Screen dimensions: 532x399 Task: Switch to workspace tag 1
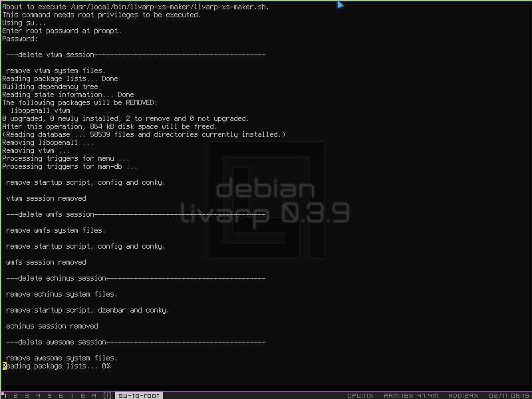[5, 395]
